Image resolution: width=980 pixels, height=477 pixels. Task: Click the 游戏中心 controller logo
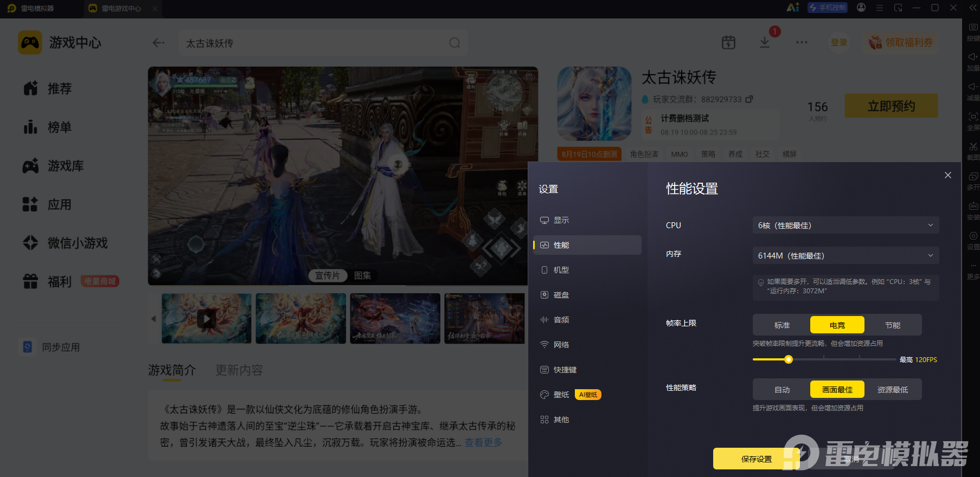tap(30, 42)
